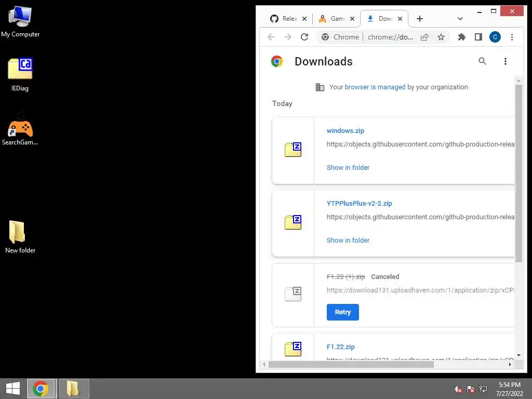Open the C profile avatar
The height and width of the screenshot is (399, 532).
pos(495,37)
